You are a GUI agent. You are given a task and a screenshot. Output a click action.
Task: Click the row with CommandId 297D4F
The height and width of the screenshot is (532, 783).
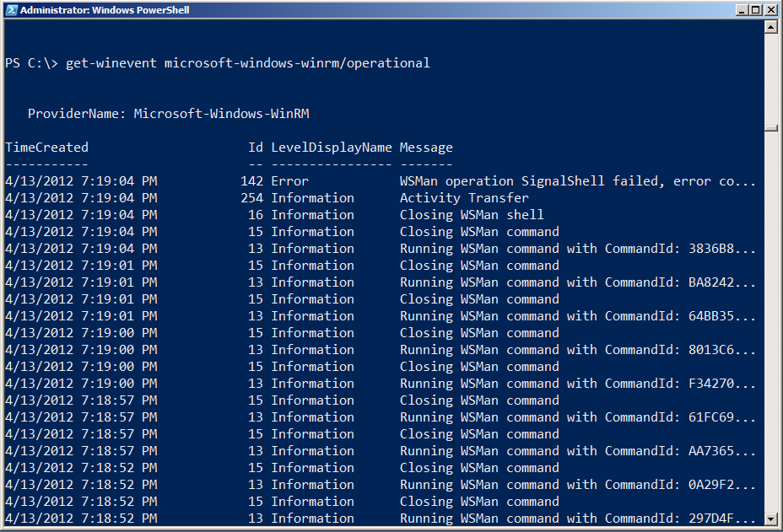(x=577, y=519)
